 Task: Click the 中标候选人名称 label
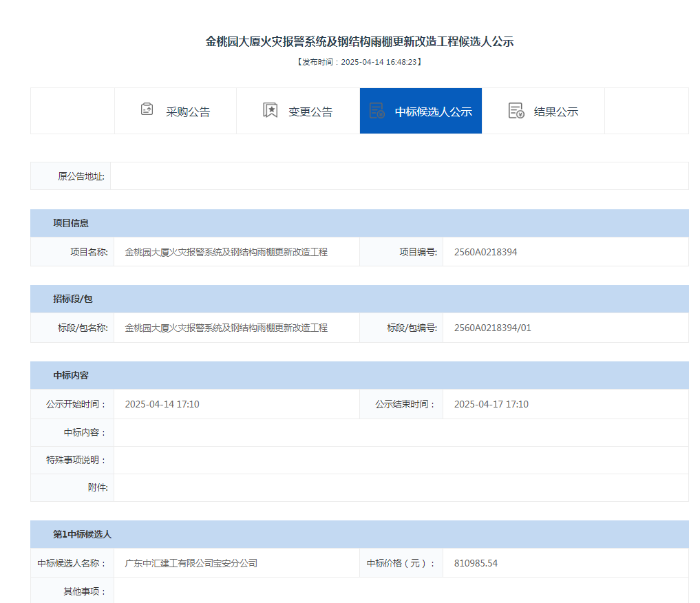point(72,563)
